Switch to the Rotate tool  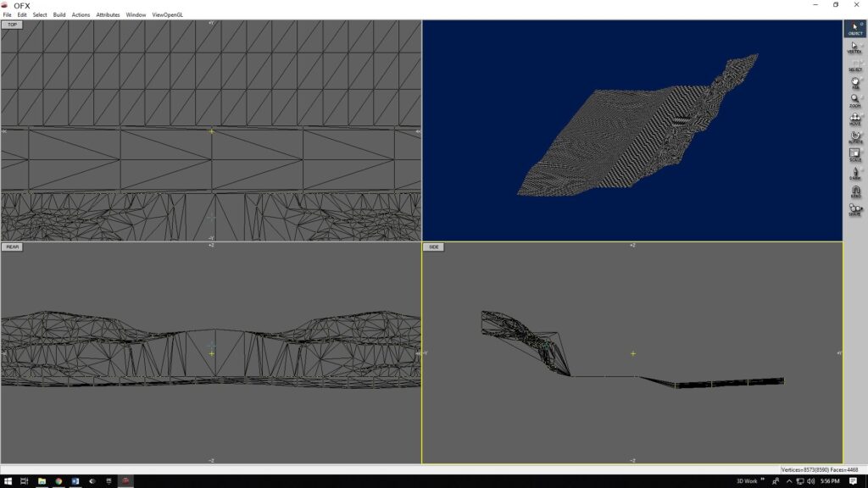coord(854,137)
